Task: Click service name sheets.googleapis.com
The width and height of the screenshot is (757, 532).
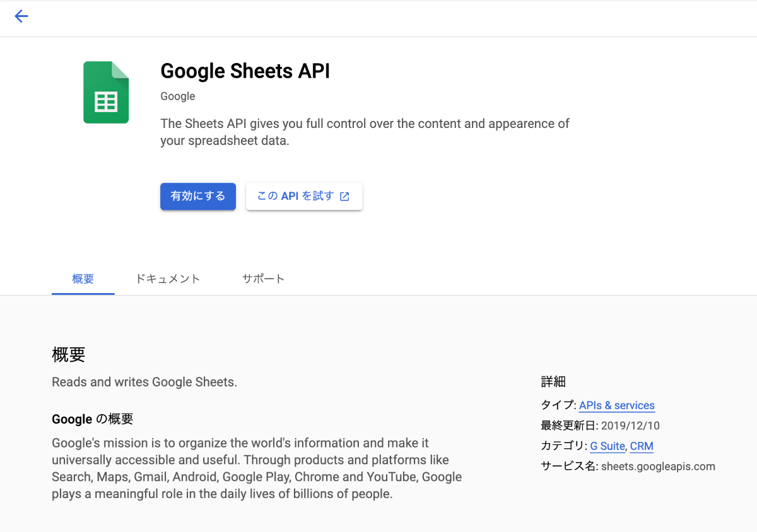Action: coord(658,467)
